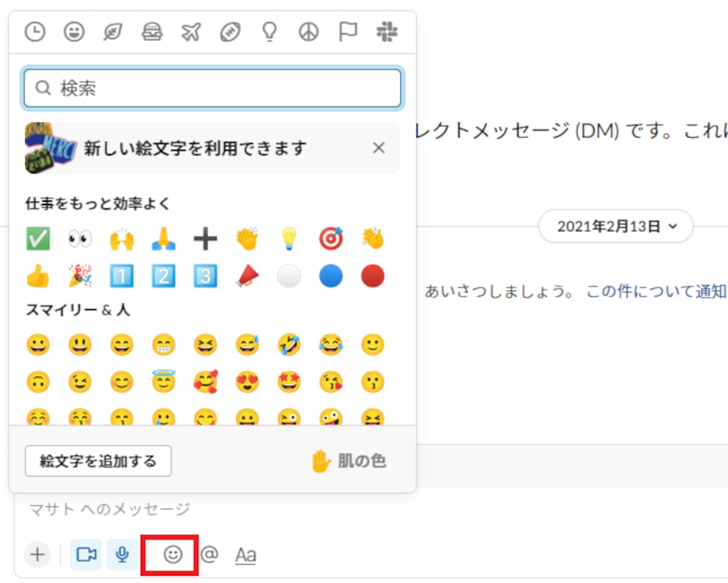728x583 pixels.
Task: Insert a mention with the @ icon
Action: point(209,554)
